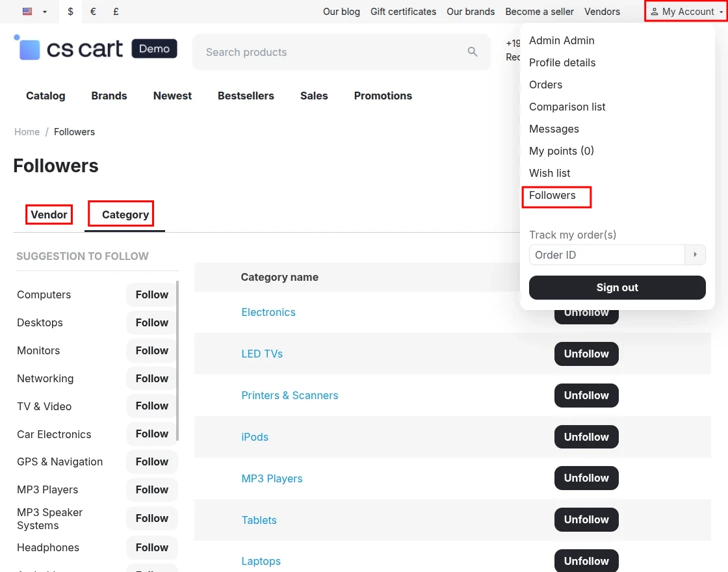Screen dimensions: 728x572
Task: Follow the Desktops category
Action: tap(152, 322)
